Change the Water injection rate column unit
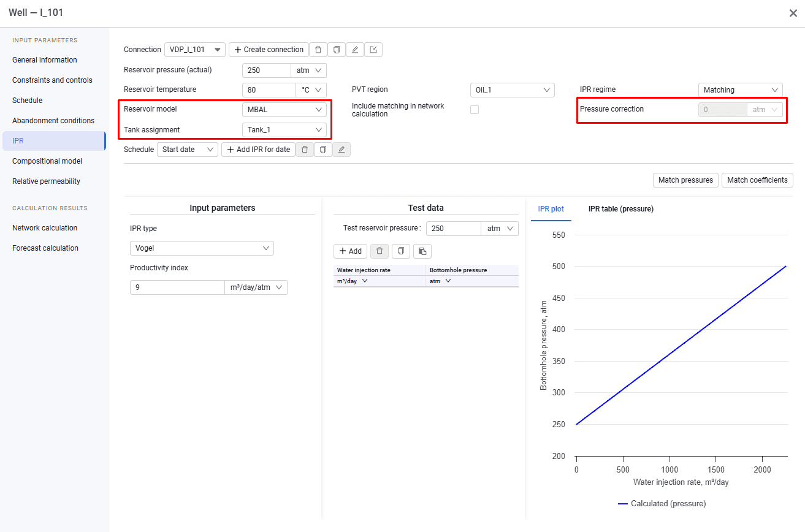Viewport: 805px width, 532px height. [x=353, y=281]
